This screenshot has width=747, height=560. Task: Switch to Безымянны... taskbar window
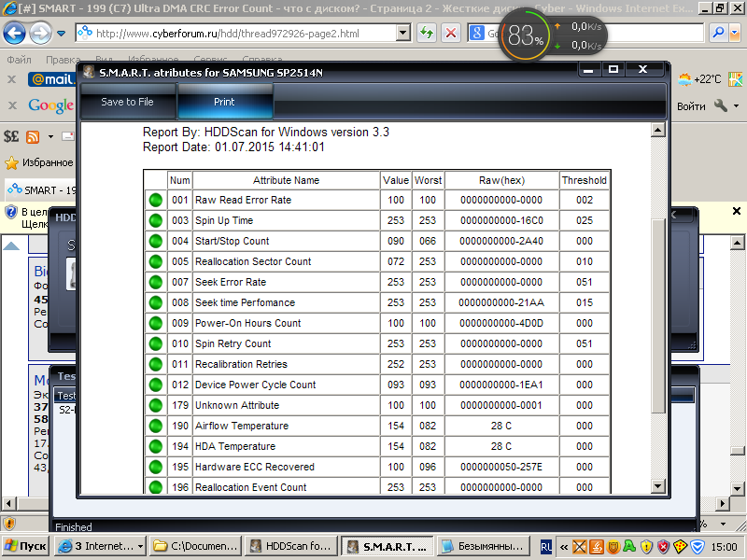pyautogui.click(x=484, y=546)
